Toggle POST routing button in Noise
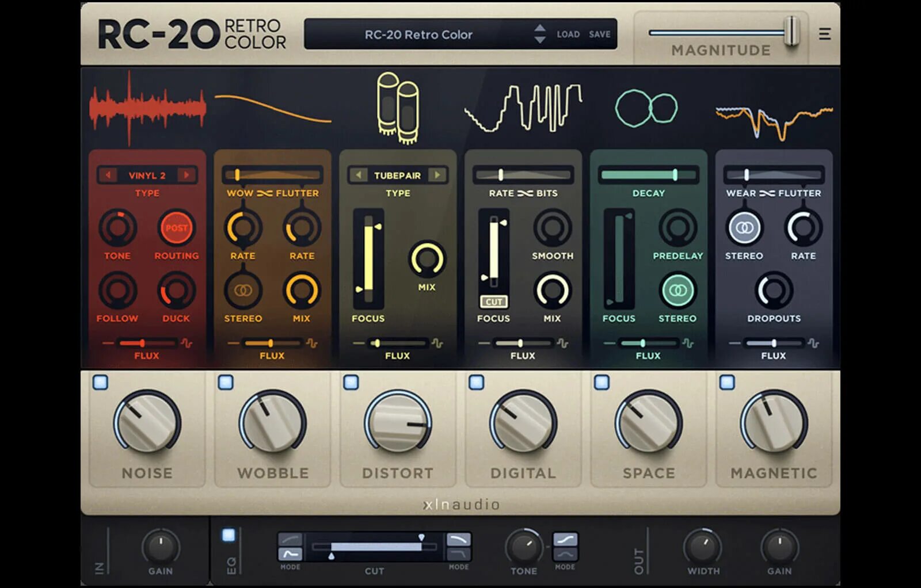 [x=176, y=228]
